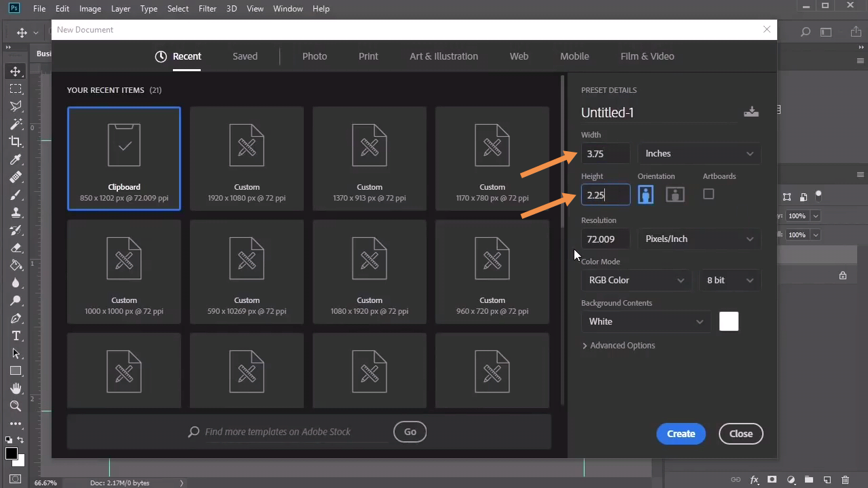
Task: Open the Filter menu
Action: [208, 9]
